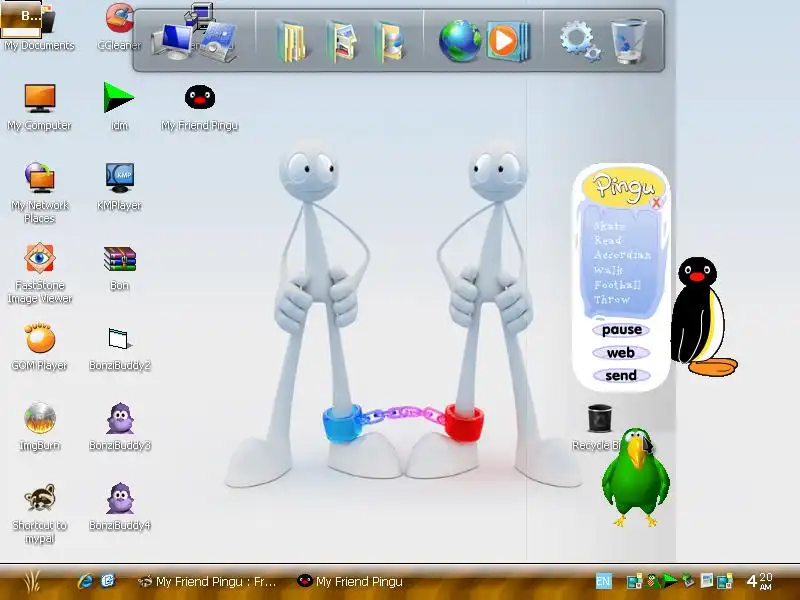800x600 pixels.
Task: Launch Internet Explorer from quick launch
Action: point(85,581)
